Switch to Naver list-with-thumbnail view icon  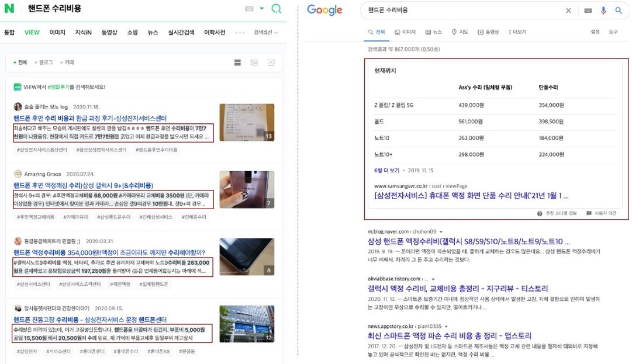(254, 63)
